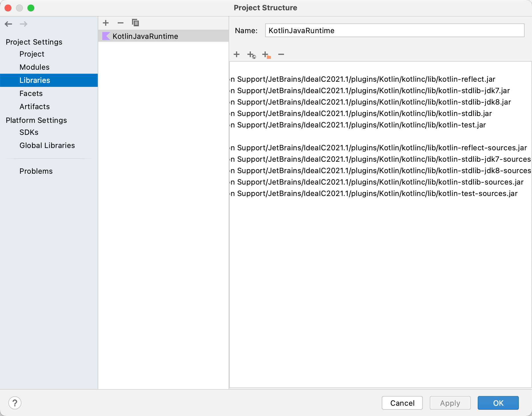The height and width of the screenshot is (416, 532).
Task: Copy the KotlinJavaRuntime library
Action: coord(135,23)
